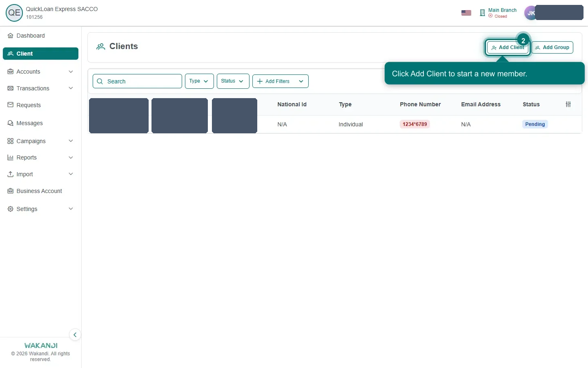Image resolution: width=588 pixels, height=368 pixels.
Task: Click the Add Client button
Action: coord(508,47)
